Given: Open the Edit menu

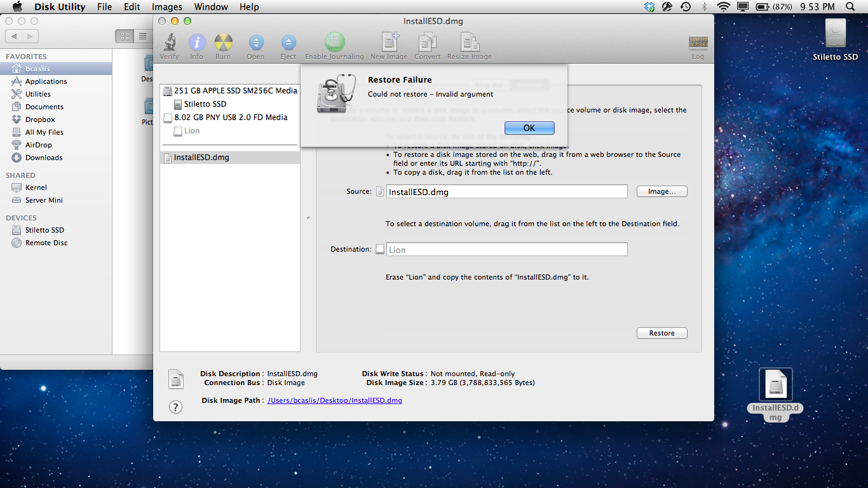Looking at the screenshot, I should [x=132, y=7].
